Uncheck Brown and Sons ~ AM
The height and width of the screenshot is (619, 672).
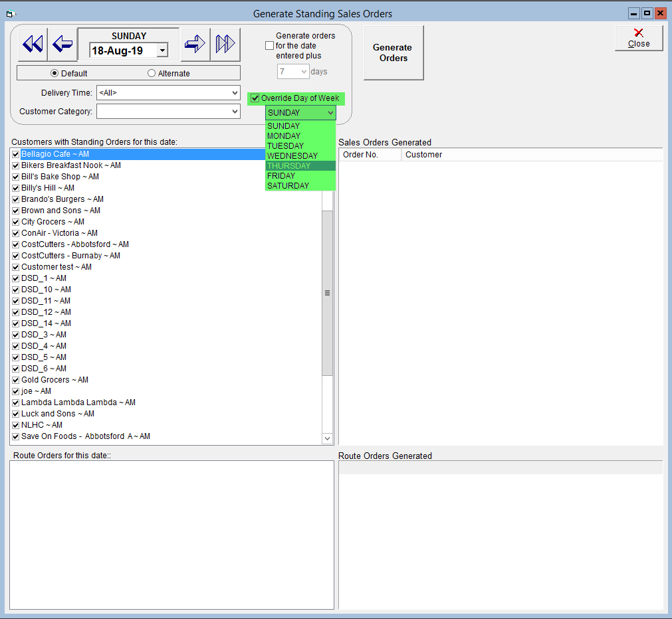(x=16, y=211)
